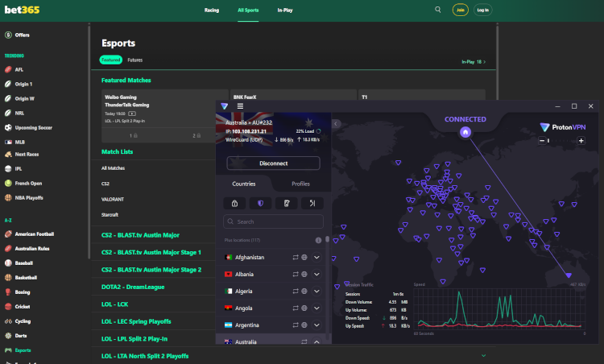604x364 pixels.
Task: Select the Featured tab in Esports
Action: coord(111,60)
